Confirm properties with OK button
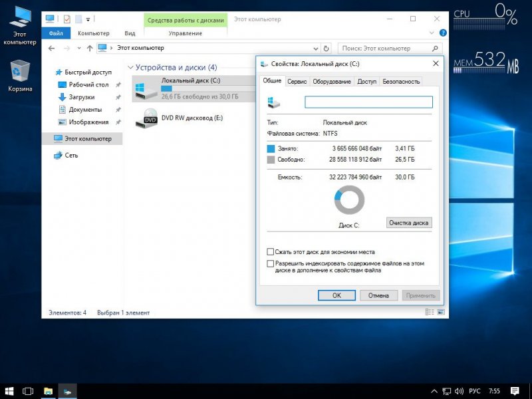The width and height of the screenshot is (532, 399). [336, 295]
